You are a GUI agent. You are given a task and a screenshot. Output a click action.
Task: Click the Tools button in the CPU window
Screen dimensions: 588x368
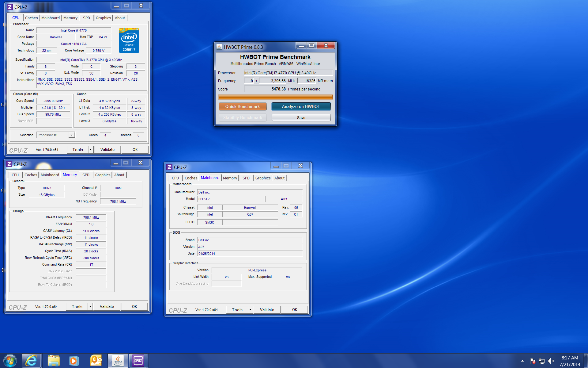(77, 149)
